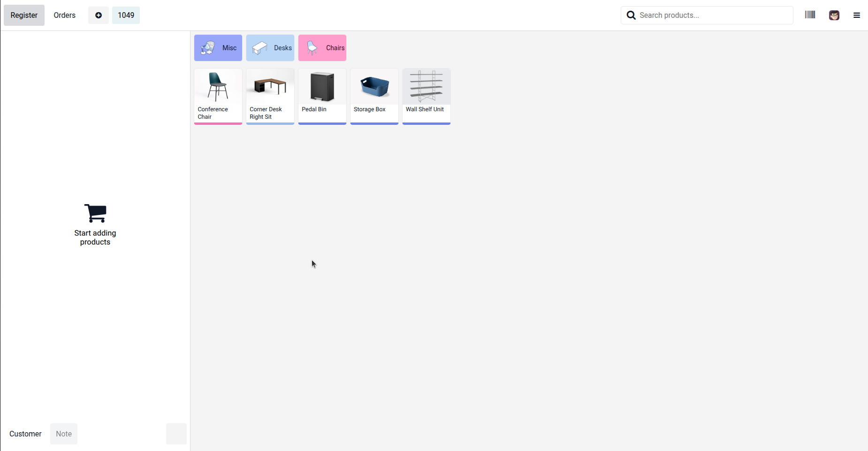Filter products by Misc category

coord(218,48)
